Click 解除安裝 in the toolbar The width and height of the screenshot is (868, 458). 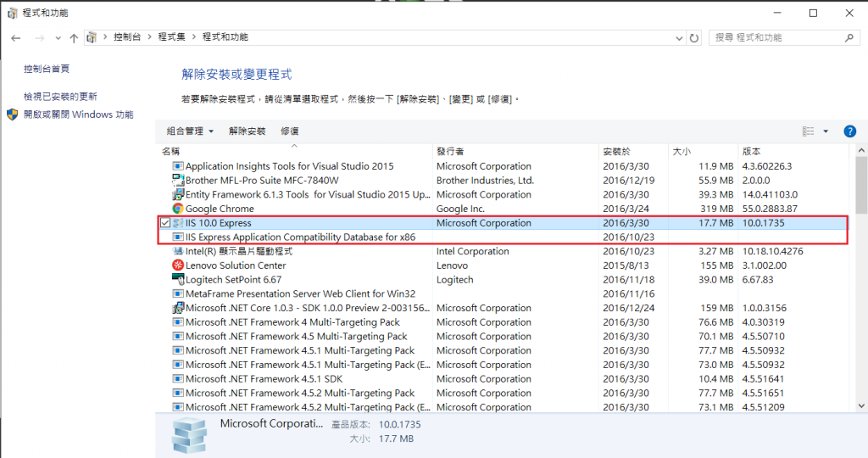click(x=247, y=131)
